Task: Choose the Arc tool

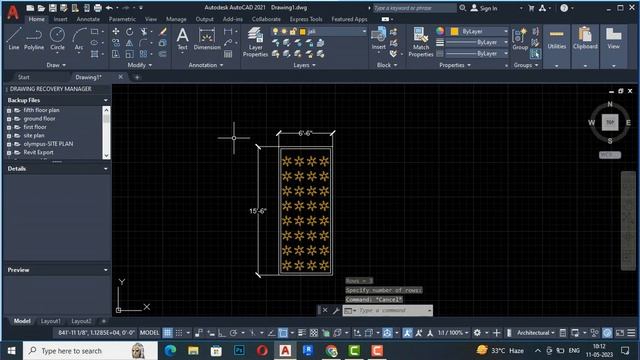Action: click(79, 39)
